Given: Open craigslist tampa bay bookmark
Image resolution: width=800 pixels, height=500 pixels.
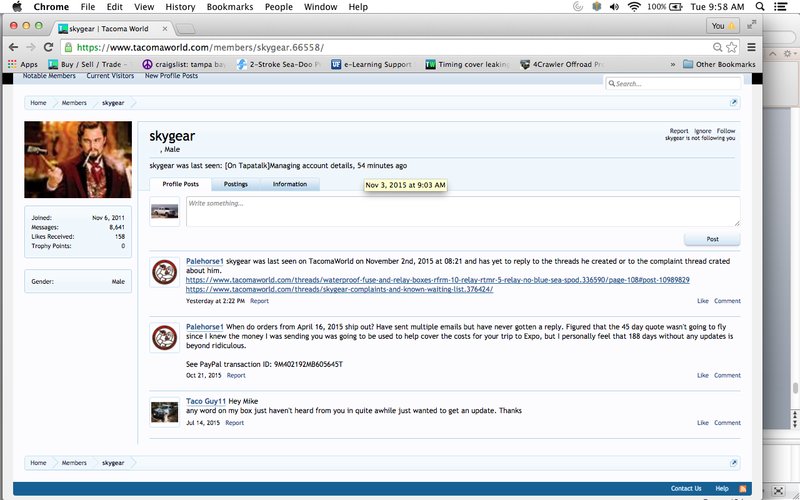Looking at the screenshot, I should [x=184, y=64].
